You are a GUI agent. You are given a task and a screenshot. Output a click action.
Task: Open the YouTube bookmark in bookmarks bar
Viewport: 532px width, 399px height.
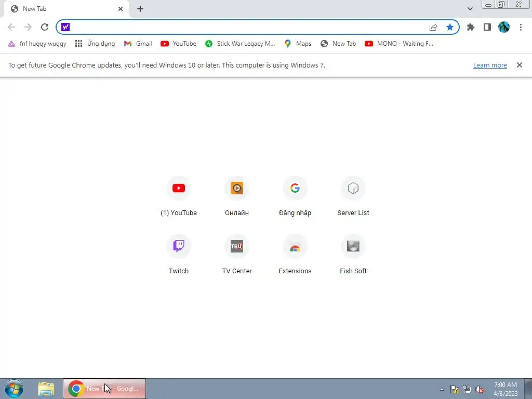[x=179, y=44]
